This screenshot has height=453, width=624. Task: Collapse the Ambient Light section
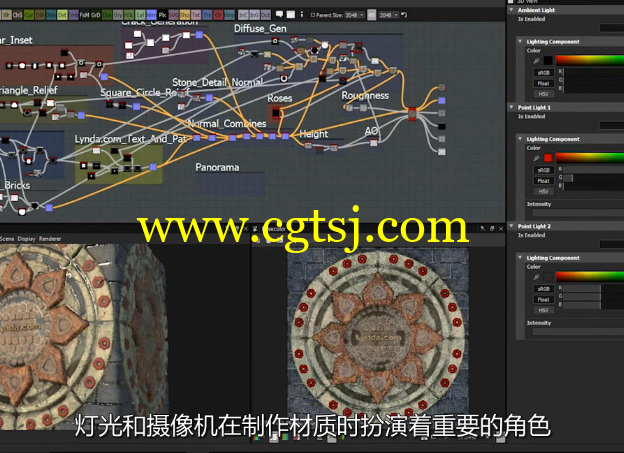point(511,10)
